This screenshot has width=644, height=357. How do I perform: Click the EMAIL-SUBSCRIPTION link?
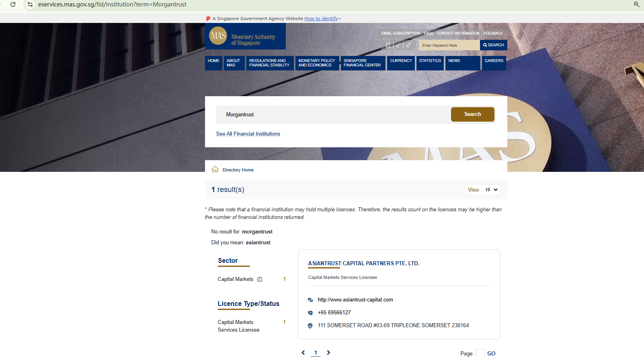[x=400, y=33]
